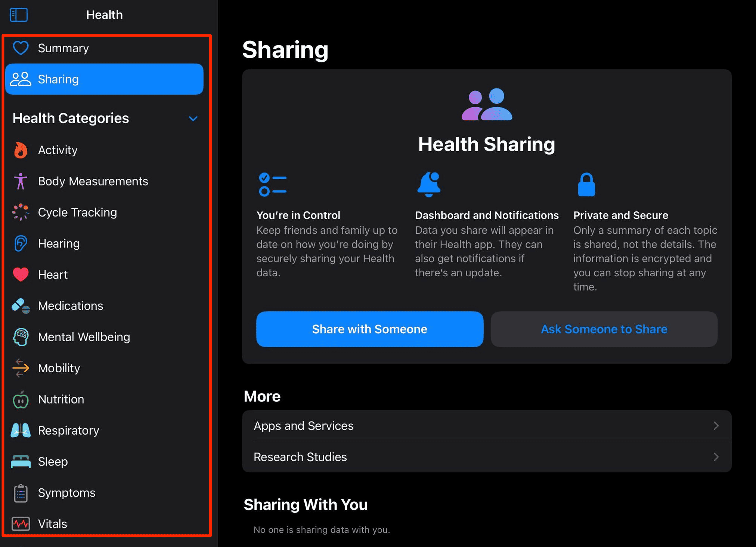Click the Activity flame icon
Viewport: 756px width, 547px height.
[x=21, y=150]
